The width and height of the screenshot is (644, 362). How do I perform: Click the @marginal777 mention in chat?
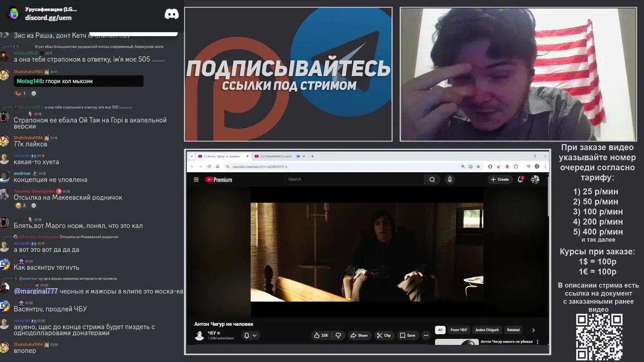36,291
